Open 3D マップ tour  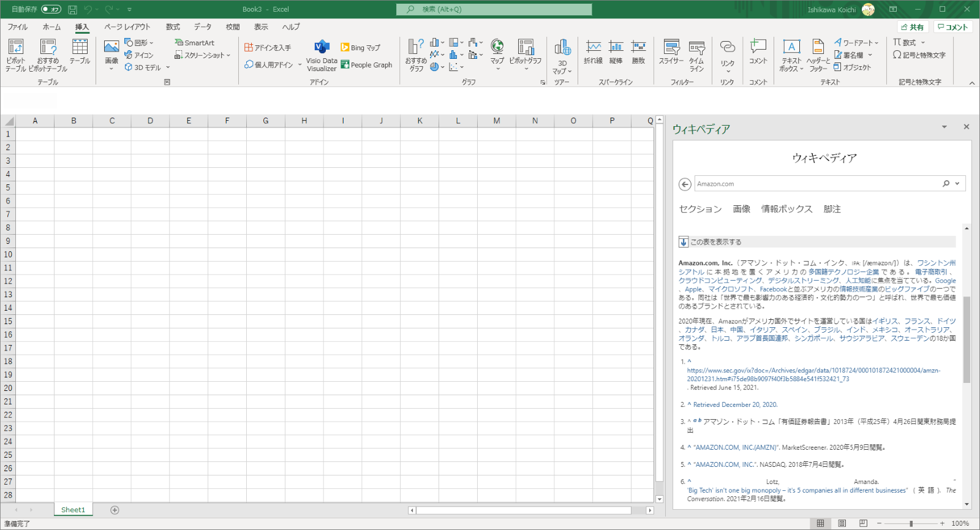562,56
